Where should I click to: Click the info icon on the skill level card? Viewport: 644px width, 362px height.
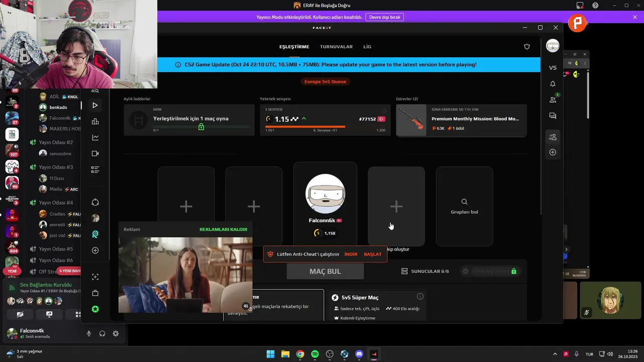click(384, 111)
